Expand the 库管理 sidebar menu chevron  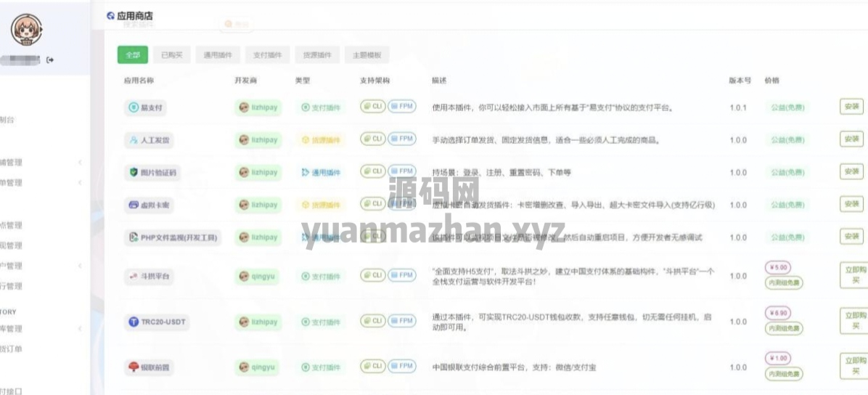(80, 329)
